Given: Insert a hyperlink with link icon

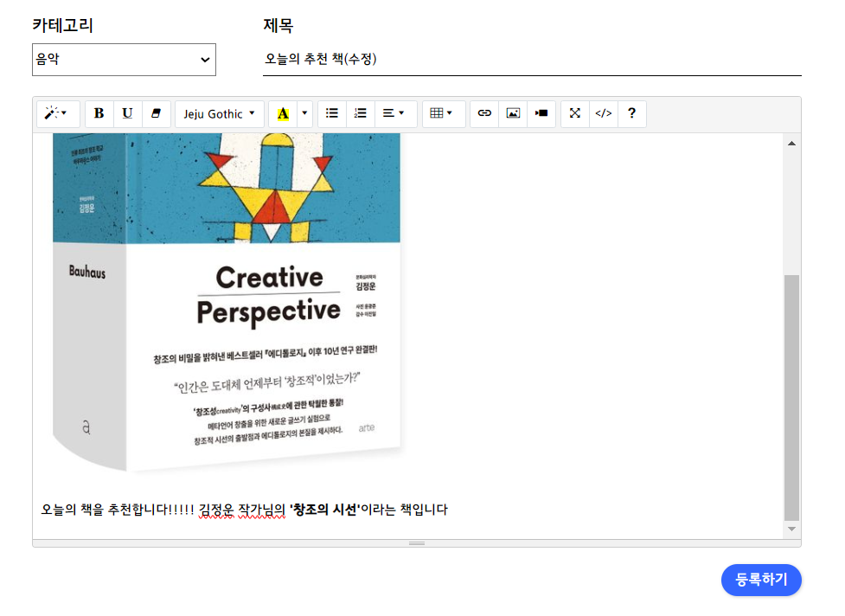Looking at the screenshot, I should click(x=484, y=113).
